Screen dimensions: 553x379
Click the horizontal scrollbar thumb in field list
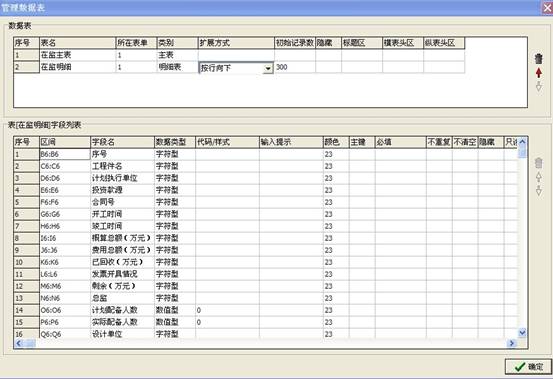[x=29, y=343]
